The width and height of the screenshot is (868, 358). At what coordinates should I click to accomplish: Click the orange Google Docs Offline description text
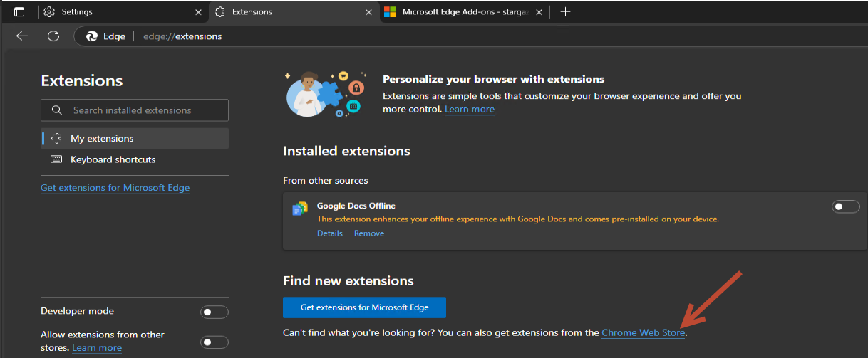518,219
